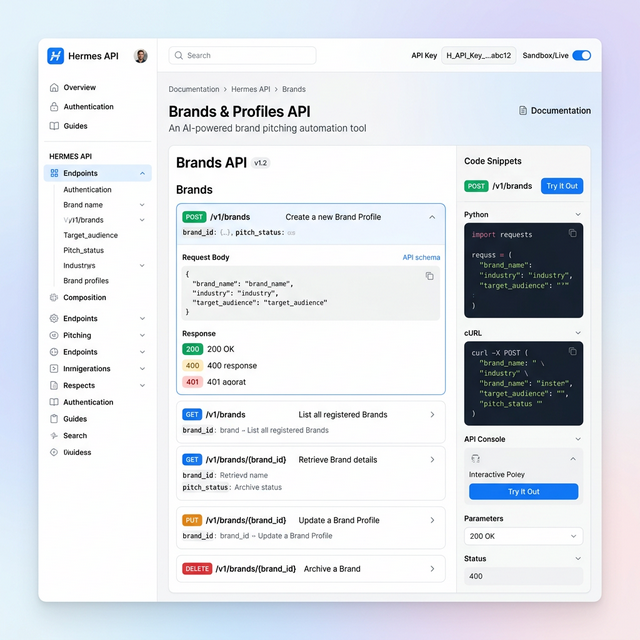Collapse the Python snippet section
640x640 pixels.
[577, 214]
